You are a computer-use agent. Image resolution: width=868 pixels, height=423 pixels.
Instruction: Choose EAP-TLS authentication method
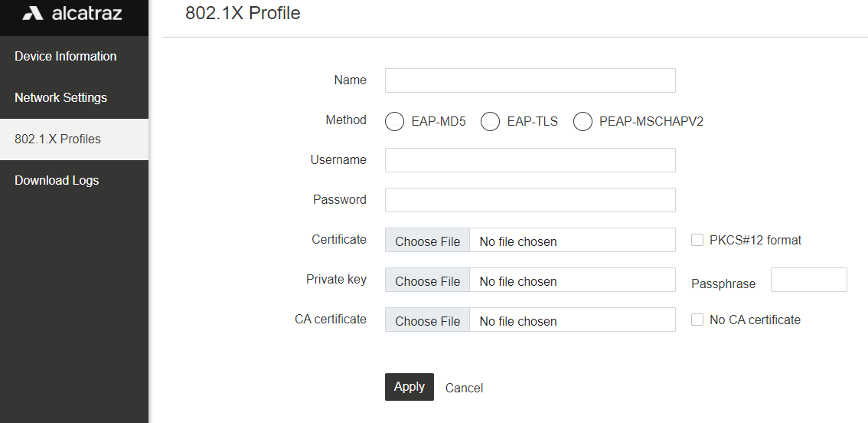(490, 121)
